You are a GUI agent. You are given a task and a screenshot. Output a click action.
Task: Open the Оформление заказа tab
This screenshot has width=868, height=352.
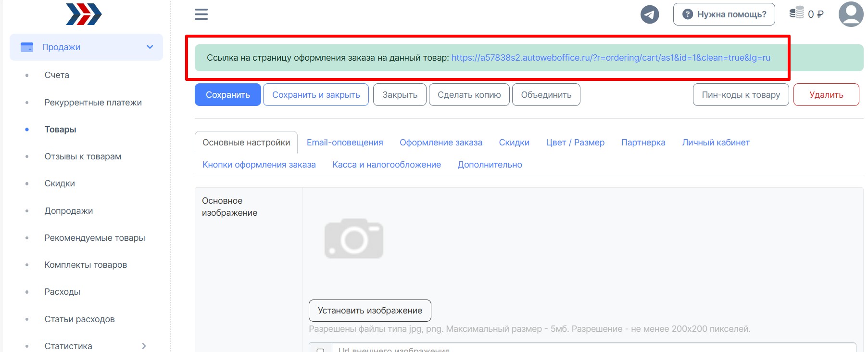441,143
